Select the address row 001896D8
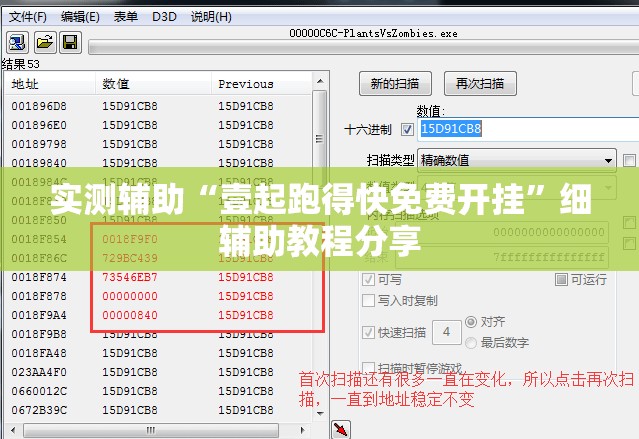Viewport: 639px width, 439px height. click(x=158, y=106)
